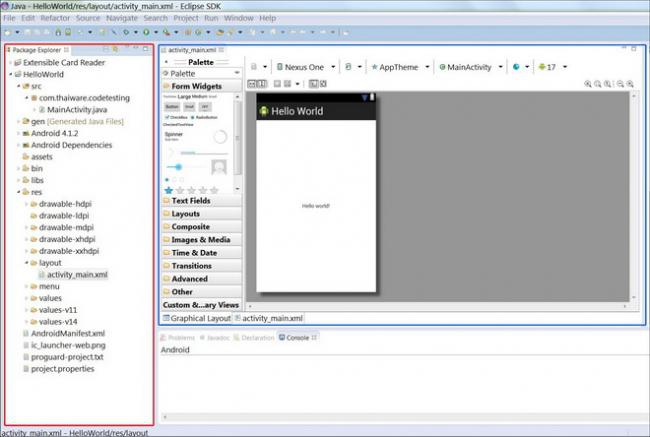Screen dimensions: 650x437
Task: Click Collapse All in Package Explorer
Action: tap(106, 49)
